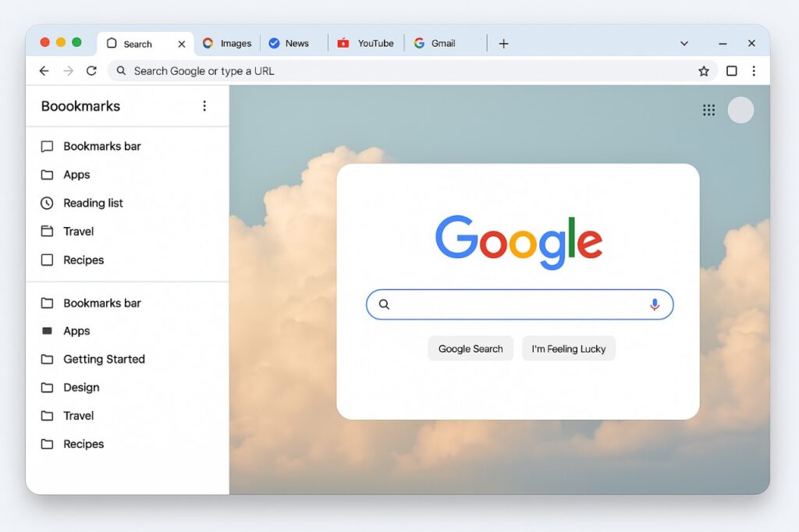Open the Boookmarks panel three-dot menu
Screen dimensions: 799x532
coord(204,106)
